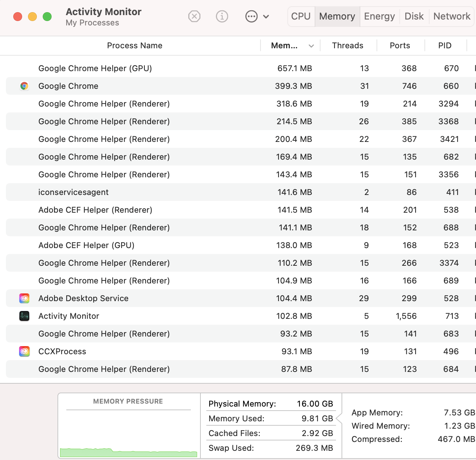Image resolution: width=476 pixels, height=460 pixels.
Task: Show the Network tab
Action: (452, 16)
